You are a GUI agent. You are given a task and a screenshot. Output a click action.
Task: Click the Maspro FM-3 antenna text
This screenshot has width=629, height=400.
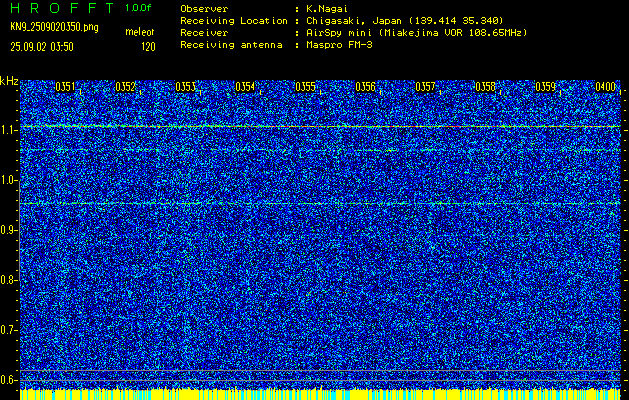pos(339,45)
